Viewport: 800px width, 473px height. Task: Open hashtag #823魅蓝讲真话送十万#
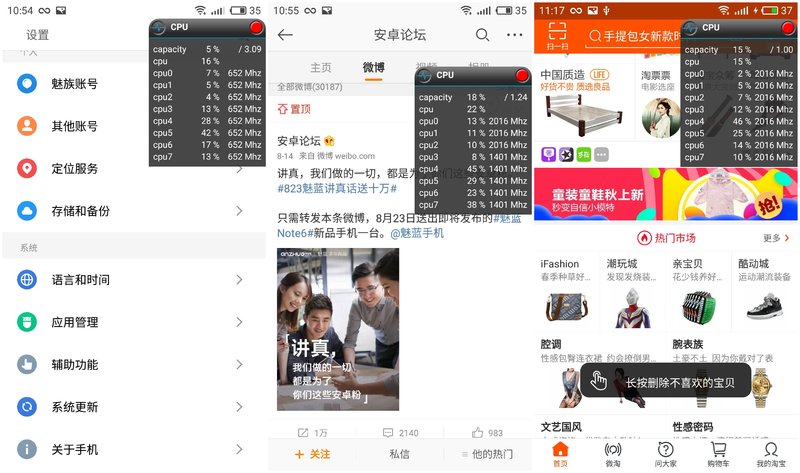click(x=337, y=189)
